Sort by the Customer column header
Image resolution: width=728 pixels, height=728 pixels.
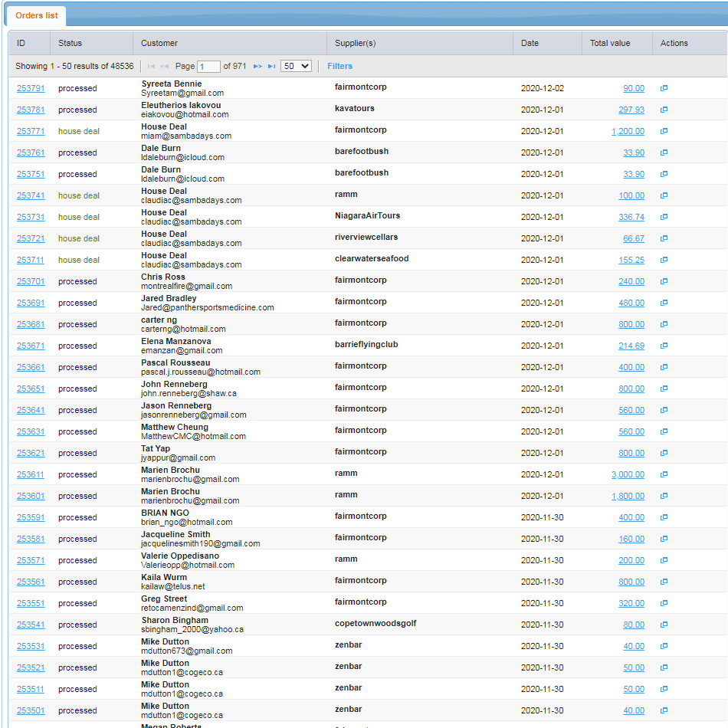pos(159,43)
